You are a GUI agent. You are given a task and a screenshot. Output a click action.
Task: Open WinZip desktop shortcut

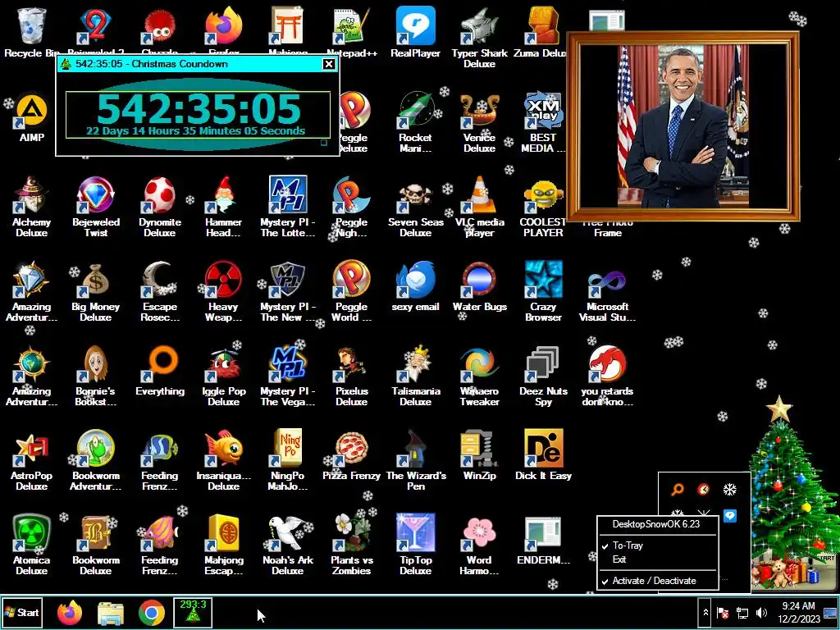point(479,454)
